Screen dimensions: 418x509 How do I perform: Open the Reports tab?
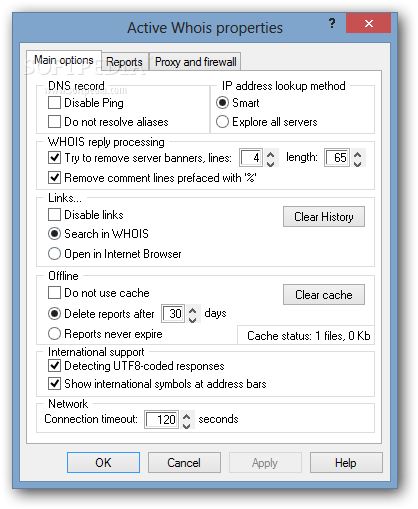tap(124, 62)
